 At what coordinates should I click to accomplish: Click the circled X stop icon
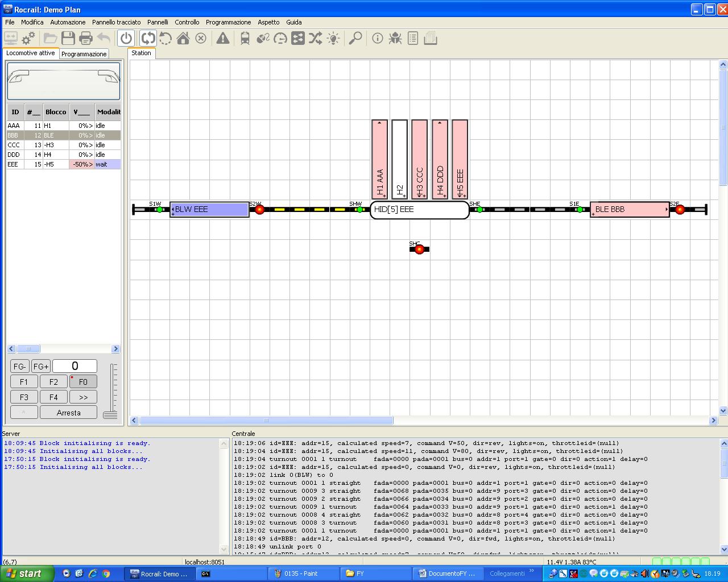[x=201, y=39]
